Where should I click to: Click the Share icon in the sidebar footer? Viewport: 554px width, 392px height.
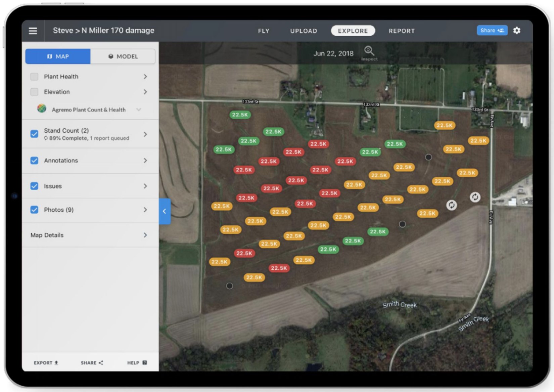click(x=101, y=363)
